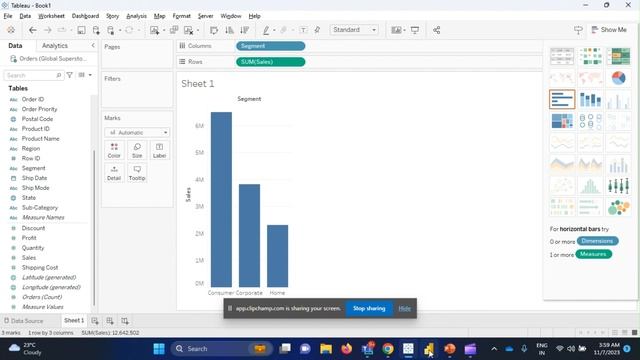Select the Profit field
The width and height of the screenshot is (640, 360).
(29, 238)
